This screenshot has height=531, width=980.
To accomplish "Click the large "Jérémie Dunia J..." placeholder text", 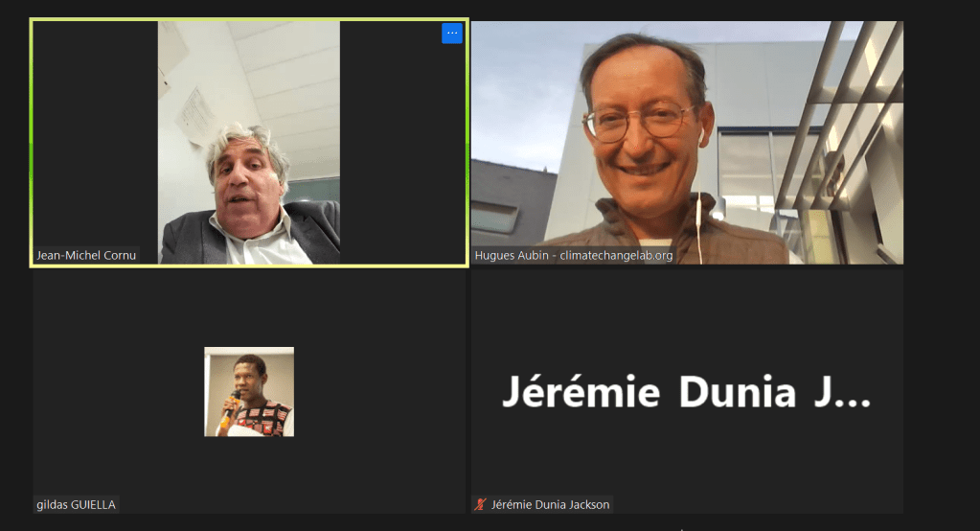I will point(686,392).
